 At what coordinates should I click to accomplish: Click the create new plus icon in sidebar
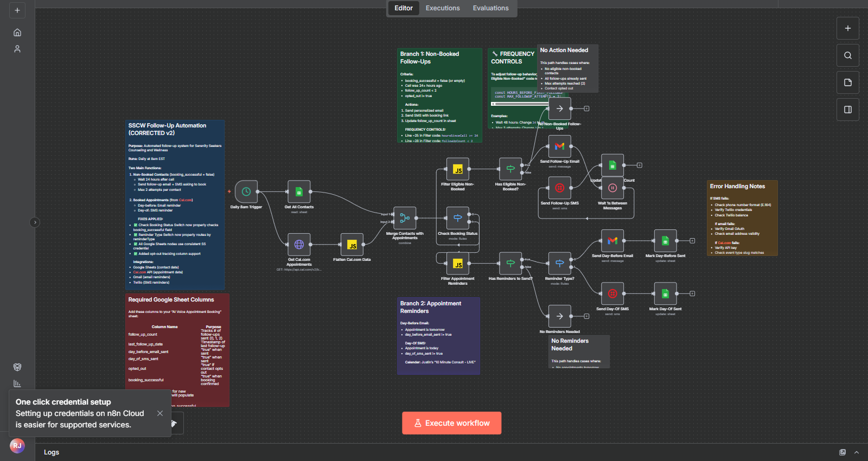click(x=17, y=10)
